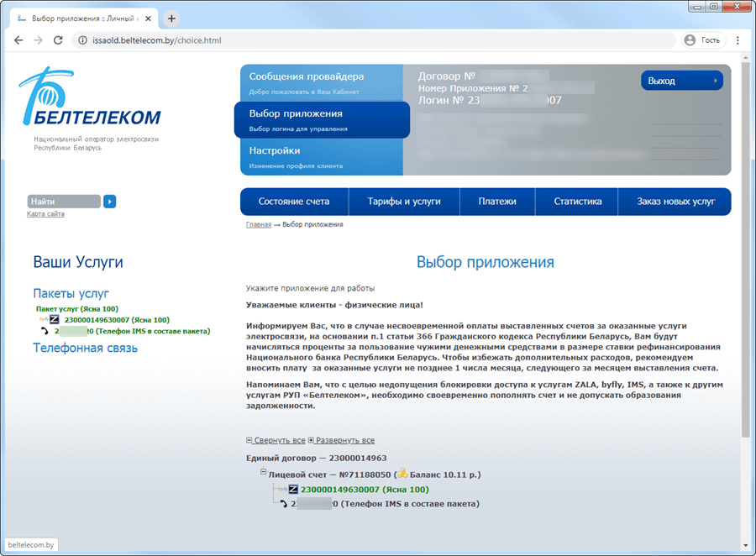Click the Z service icon in the account tree
The image size is (756, 556).
292,488
